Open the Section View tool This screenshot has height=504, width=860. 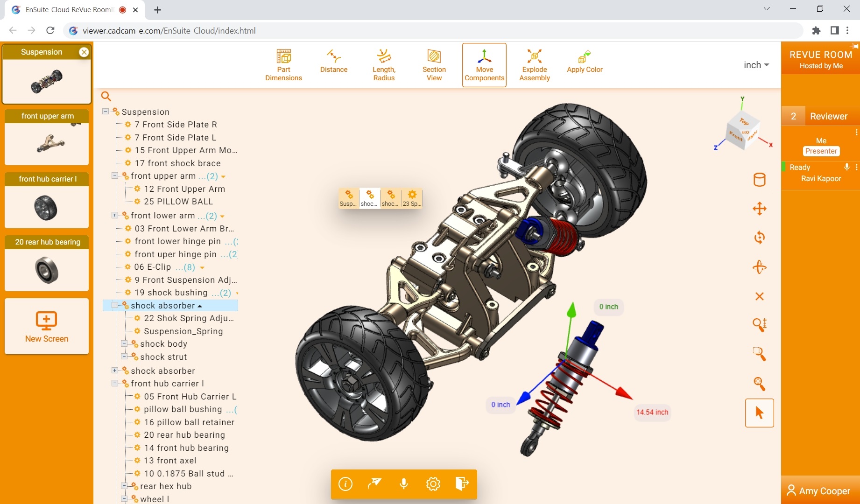pos(434,65)
